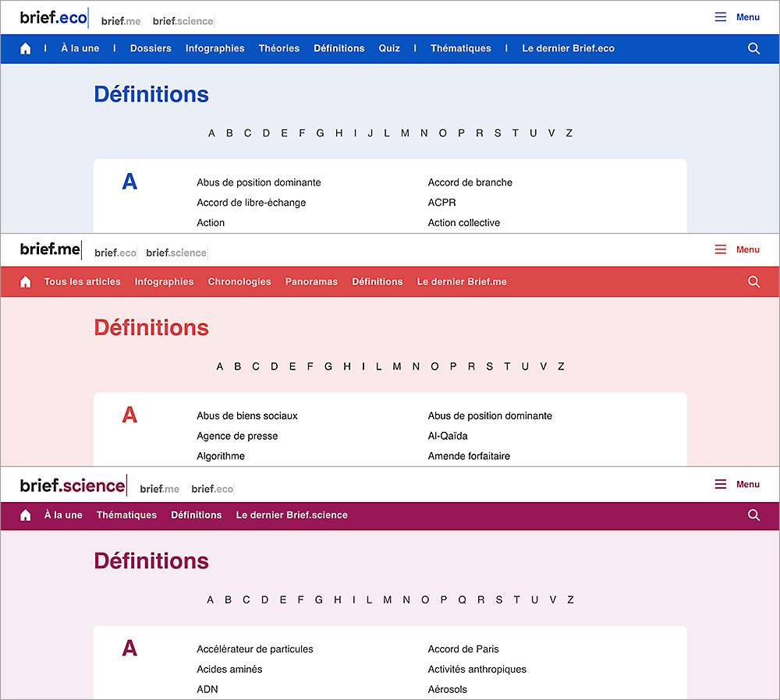The width and height of the screenshot is (780, 700).
Task: Switch to brief.me from Brief.eco header
Action: pyautogui.click(x=121, y=21)
